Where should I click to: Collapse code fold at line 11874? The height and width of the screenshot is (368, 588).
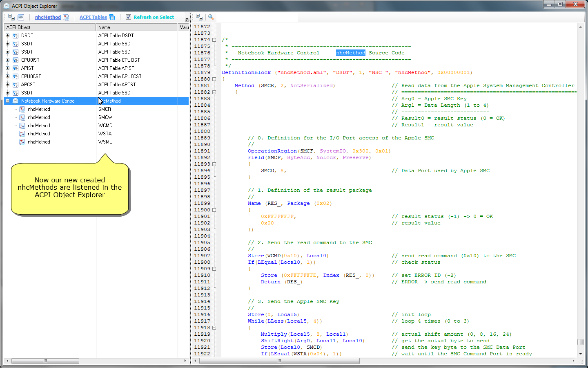pos(214,40)
